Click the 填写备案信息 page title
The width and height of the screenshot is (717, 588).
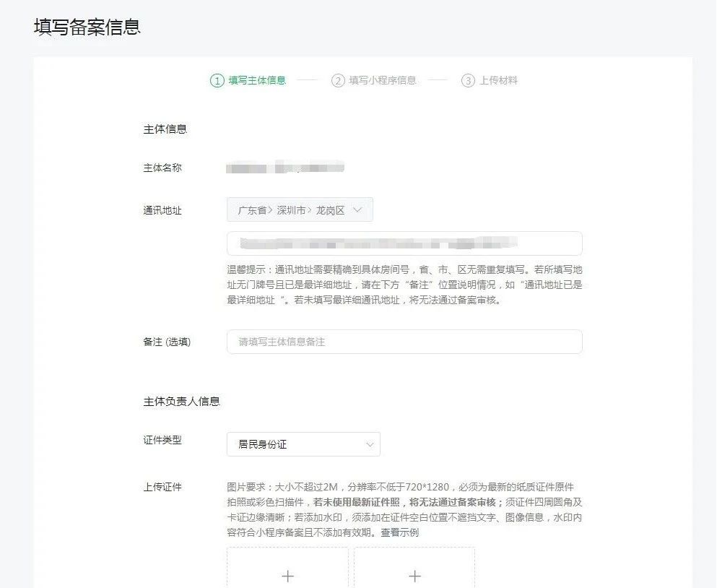87,27
